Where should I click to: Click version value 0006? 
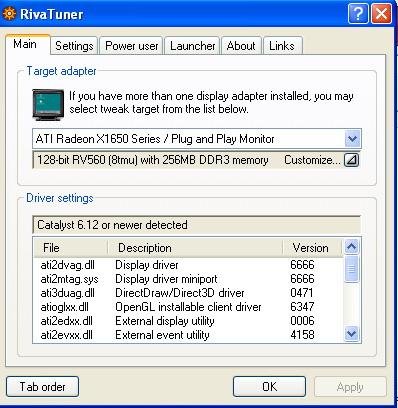[x=302, y=321]
